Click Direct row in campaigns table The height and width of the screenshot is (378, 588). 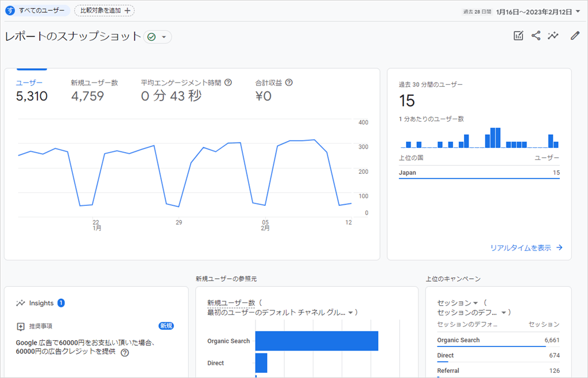click(498, 356)
